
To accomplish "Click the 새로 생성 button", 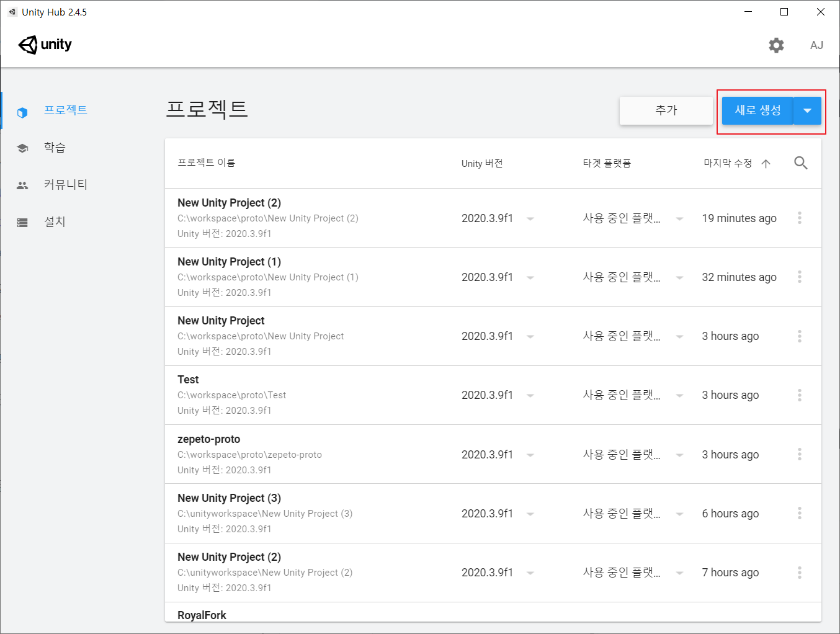I will [757, 110].
